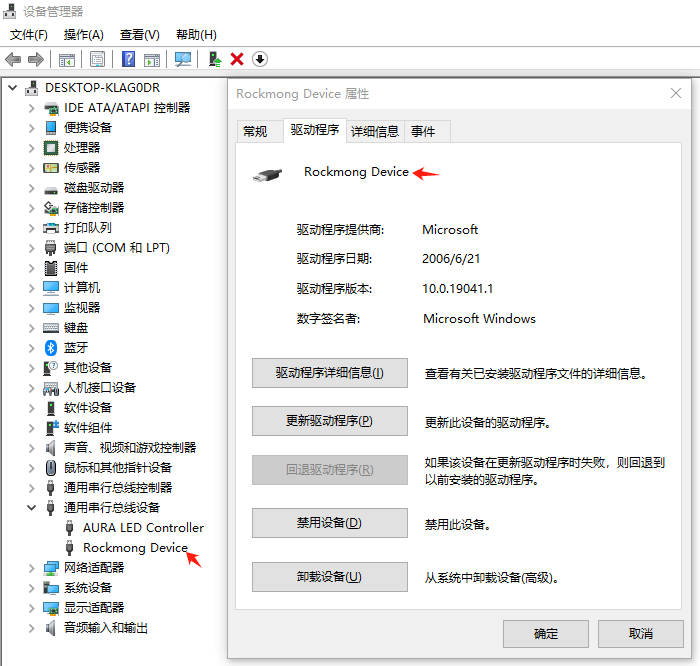Image resolution: width=700 pixels, height=666 pixels.
Task: Click the Scan for hardware changes icon
Action: pos(183,59)
